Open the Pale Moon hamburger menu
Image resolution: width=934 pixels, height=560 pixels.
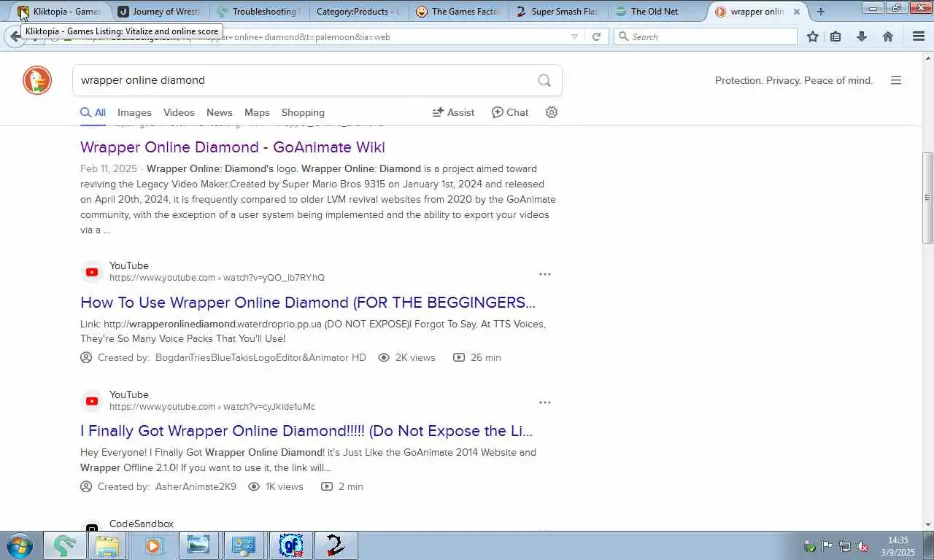pyautogui.click(x=919, y=36)
